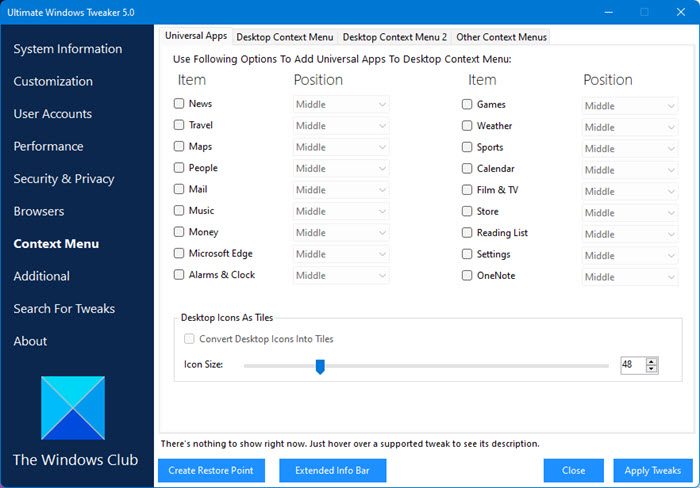Select User Accounts in sidebar
The image size is (700, 488).
(53, 114)
